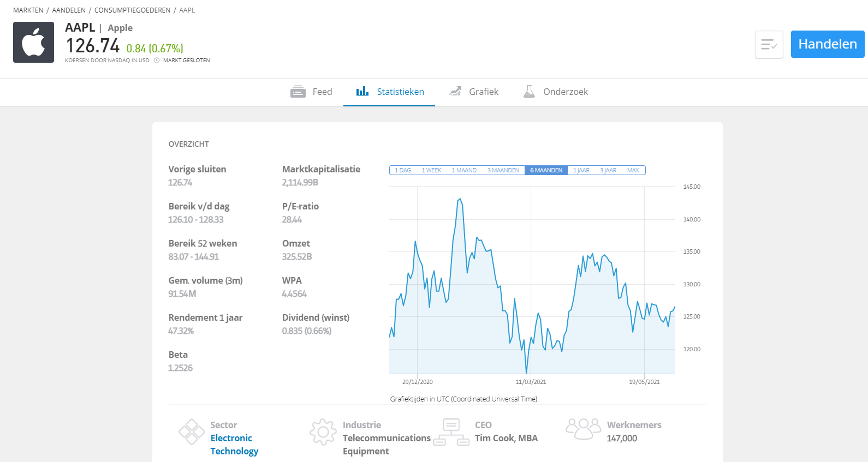868x462 pixels.
Task: Click the AAPL breadcrumb item
Action: 187,10
